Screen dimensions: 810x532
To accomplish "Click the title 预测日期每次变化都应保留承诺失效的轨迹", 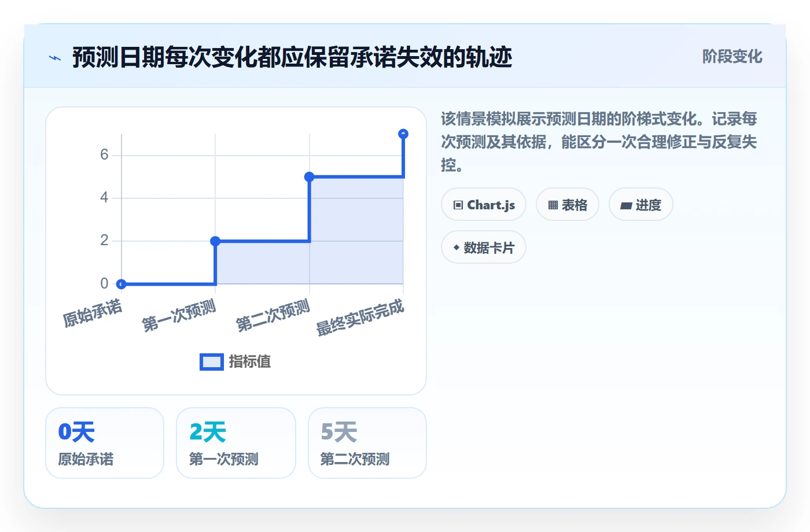I will 292,57.
